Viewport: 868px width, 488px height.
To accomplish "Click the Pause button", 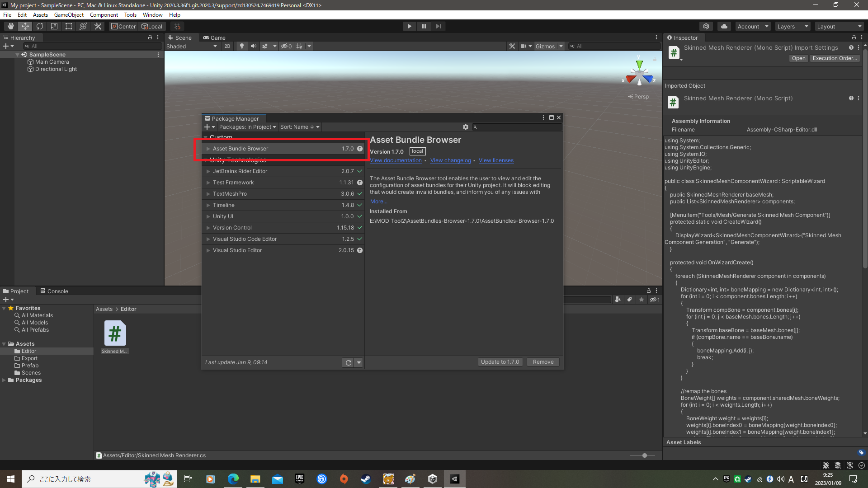I will click(x=424, y=26).
